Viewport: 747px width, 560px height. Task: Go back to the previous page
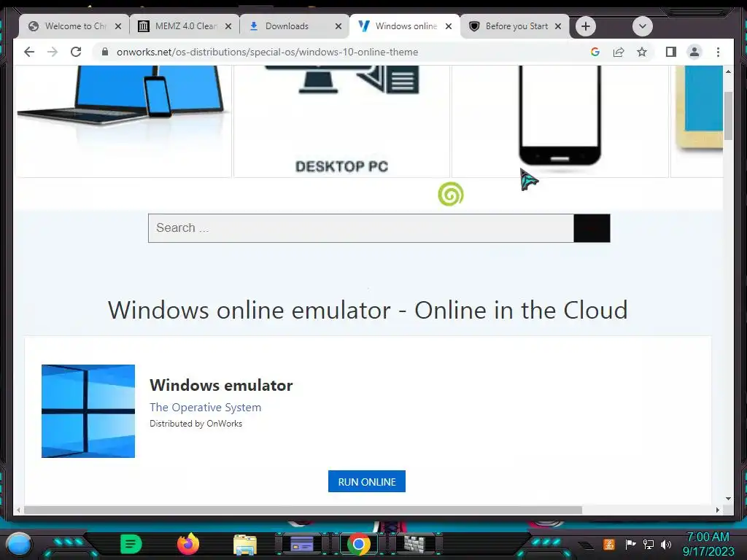pos(29,52)
